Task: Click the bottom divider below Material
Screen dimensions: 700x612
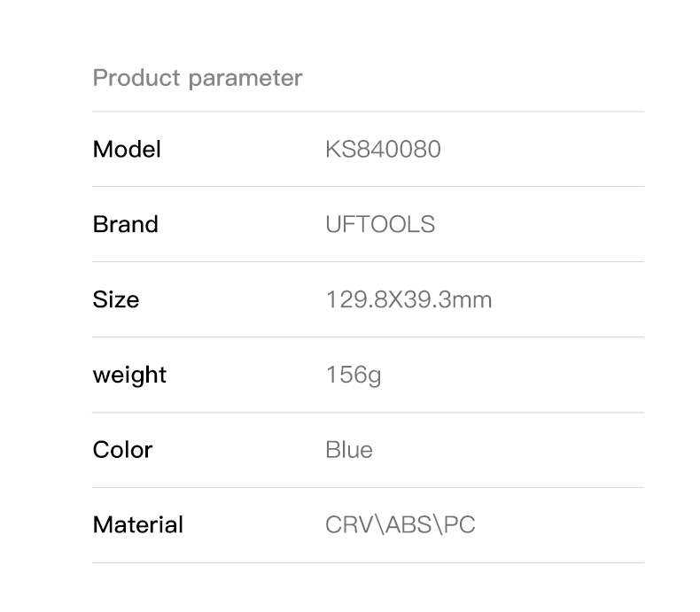Action: click(x=368, y=563)
